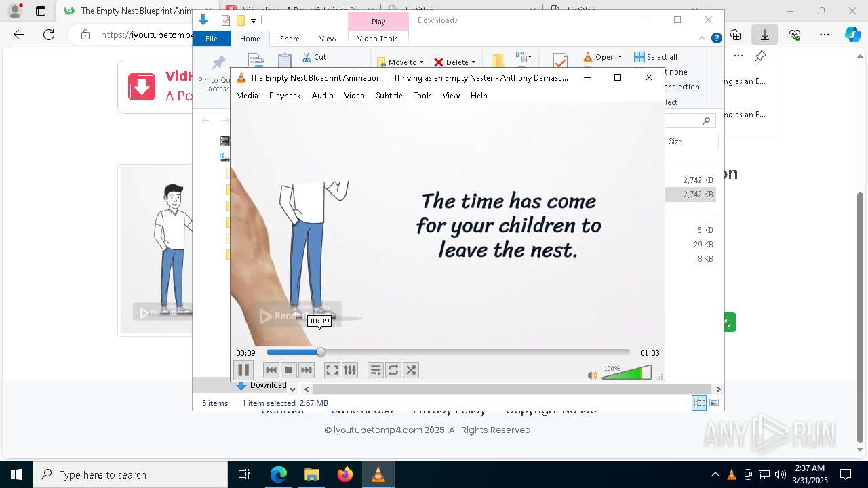Switch to Explorer Share ribbon tab
The image size is (868, 488).
290,39
